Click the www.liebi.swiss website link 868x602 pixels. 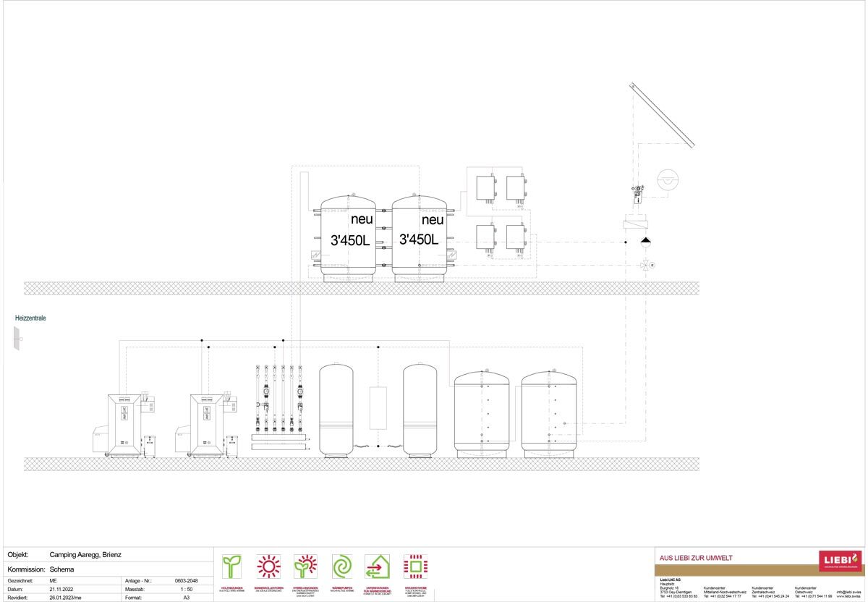tap(849, 597)
